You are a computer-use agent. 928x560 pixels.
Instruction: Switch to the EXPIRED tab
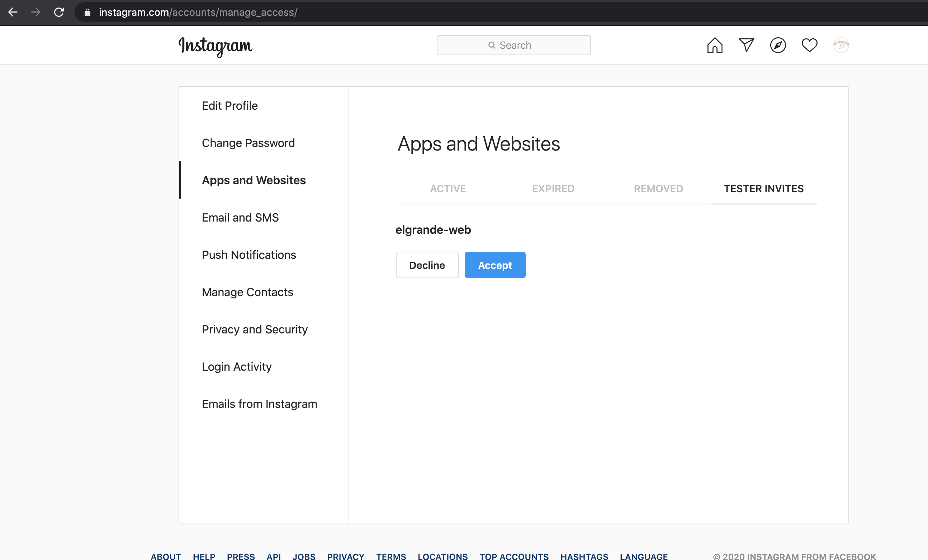click(553, 189)
